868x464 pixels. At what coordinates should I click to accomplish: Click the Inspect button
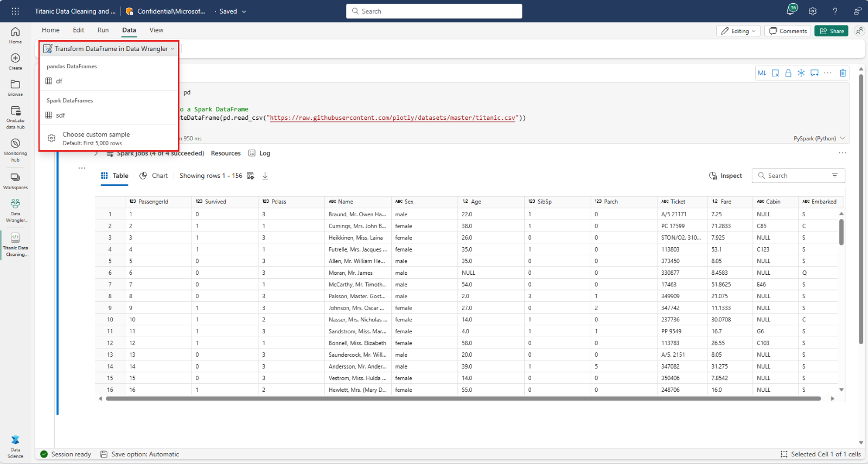click(x=725, y=176)
